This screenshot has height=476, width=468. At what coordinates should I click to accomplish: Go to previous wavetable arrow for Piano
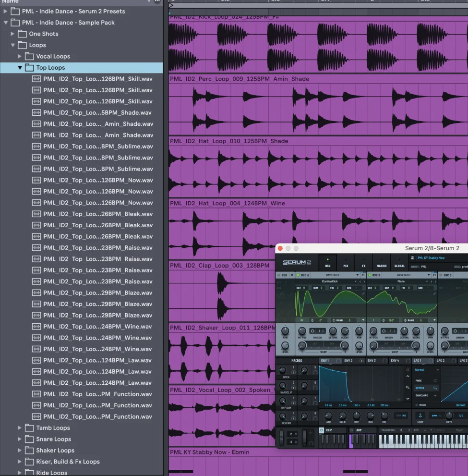(x=432, y=281)
